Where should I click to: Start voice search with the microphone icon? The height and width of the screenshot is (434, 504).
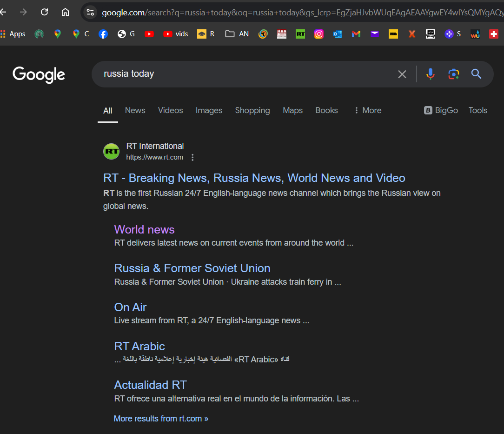431,74
